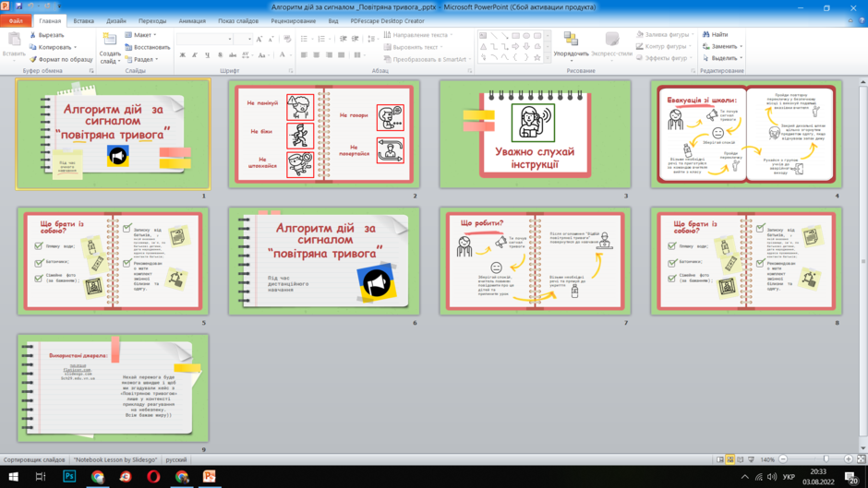868x488 pixels.
Task: Click the Arrange (Упорядочить) icon
Action: pyautogui.click(x=571, y=39)
